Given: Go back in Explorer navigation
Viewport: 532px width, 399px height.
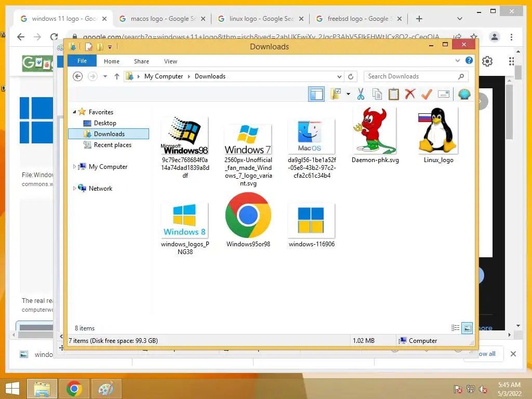Looking at the screenshot, I should (78, 76).
